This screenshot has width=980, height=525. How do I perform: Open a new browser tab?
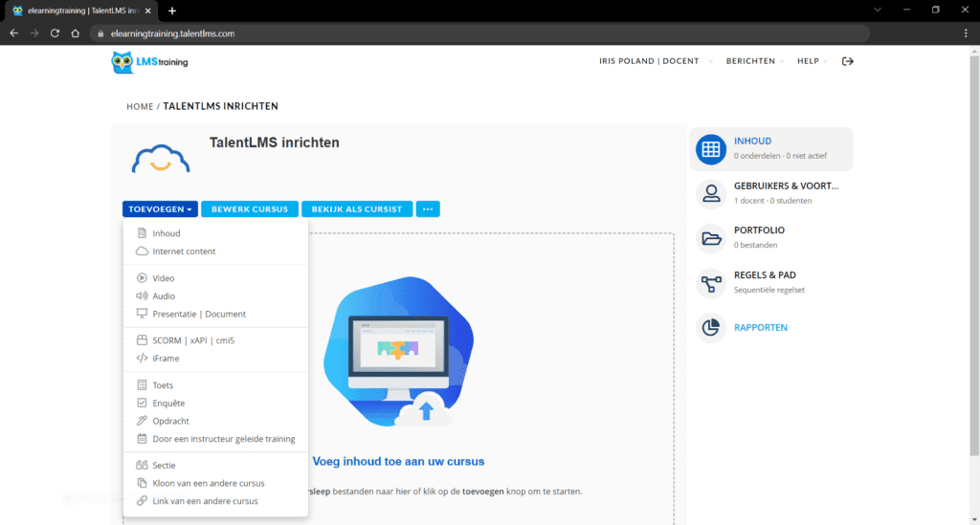click(x=172, y=11)
